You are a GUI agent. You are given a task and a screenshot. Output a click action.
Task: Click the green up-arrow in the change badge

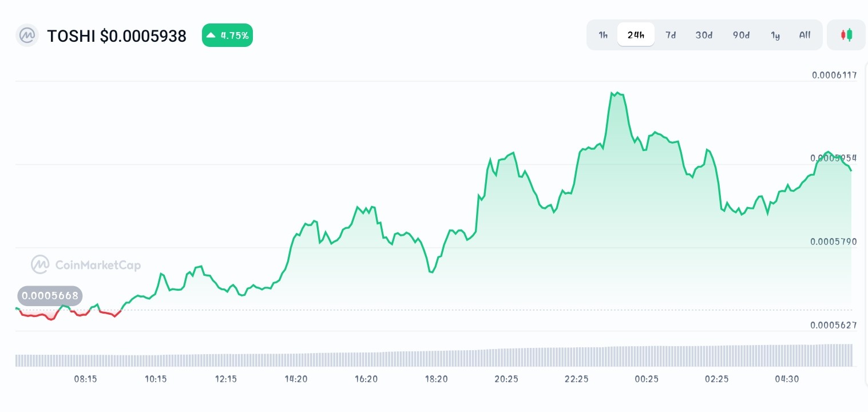211,35
